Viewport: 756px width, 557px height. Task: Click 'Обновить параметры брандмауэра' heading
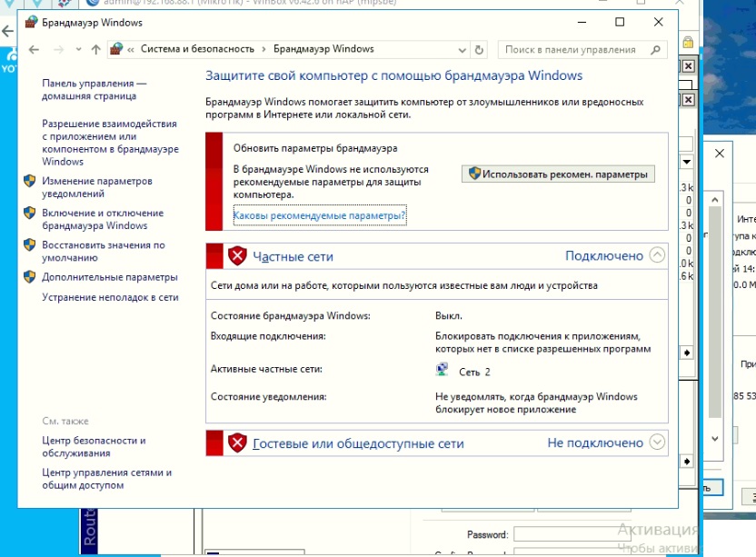315,148
